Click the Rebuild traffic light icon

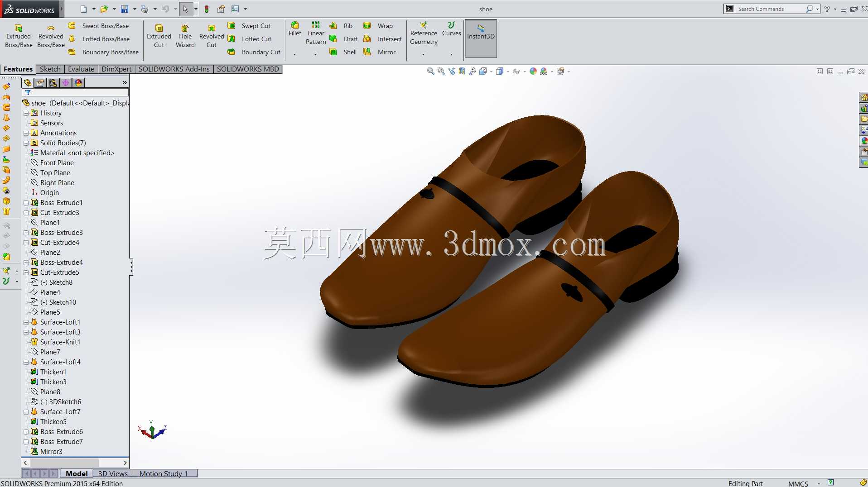tap(207, 9)
